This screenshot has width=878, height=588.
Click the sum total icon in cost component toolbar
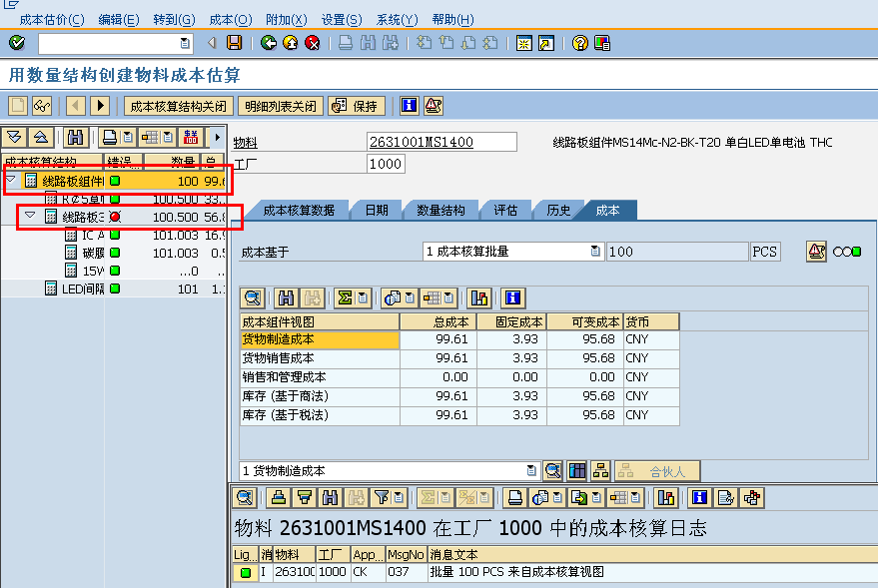coord(345,297)
